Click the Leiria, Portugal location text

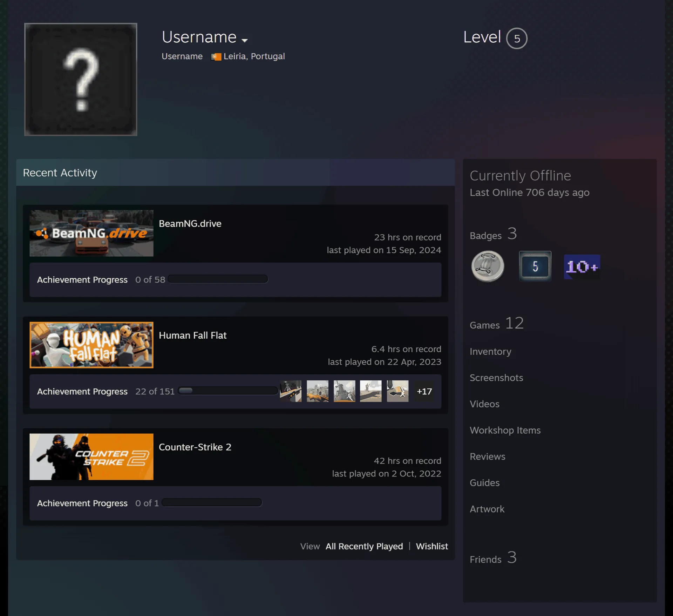254,56
